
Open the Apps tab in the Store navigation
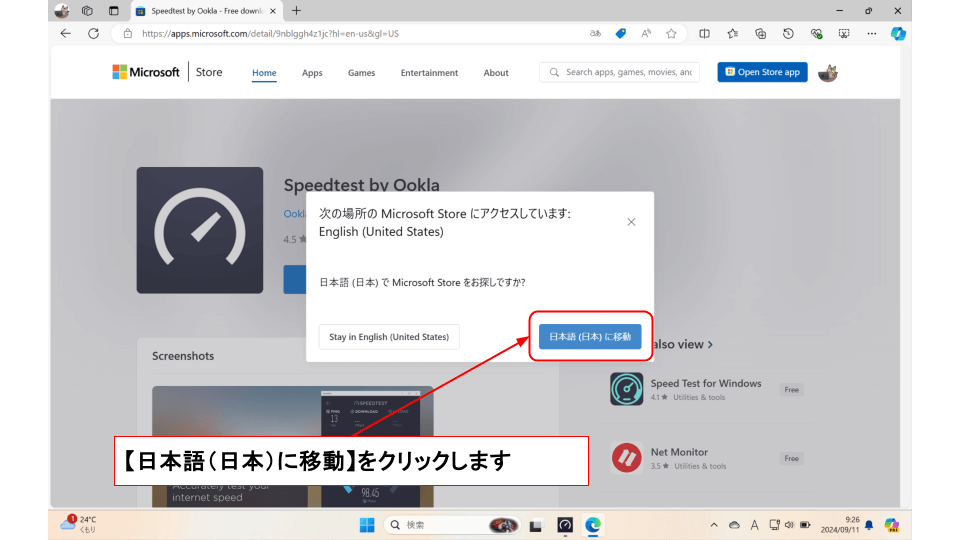(x=312, y=73)
